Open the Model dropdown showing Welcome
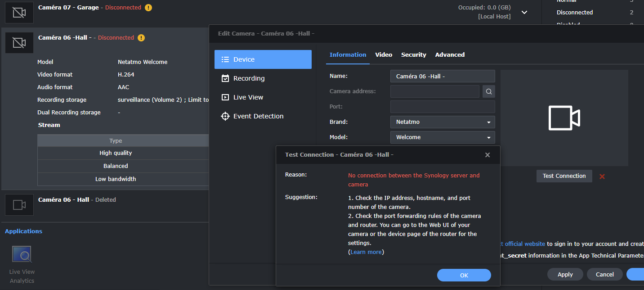The height and width of the screenshot is (290, 644). 443,137
